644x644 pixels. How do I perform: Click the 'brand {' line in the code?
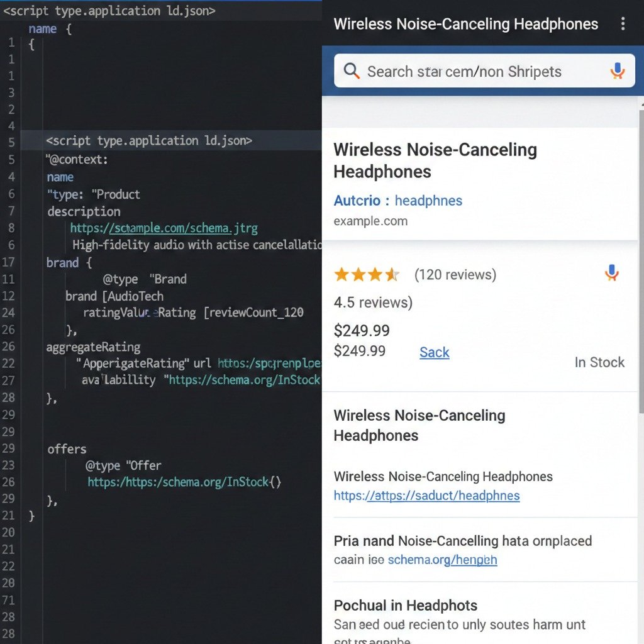[x=69, y=263]
